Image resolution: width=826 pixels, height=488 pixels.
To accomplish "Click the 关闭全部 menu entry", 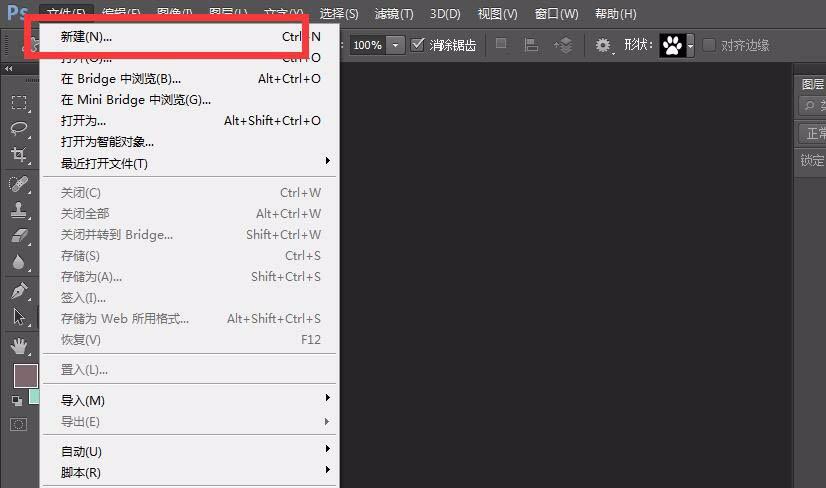I will pyautogui.click(x=191, y=214).
